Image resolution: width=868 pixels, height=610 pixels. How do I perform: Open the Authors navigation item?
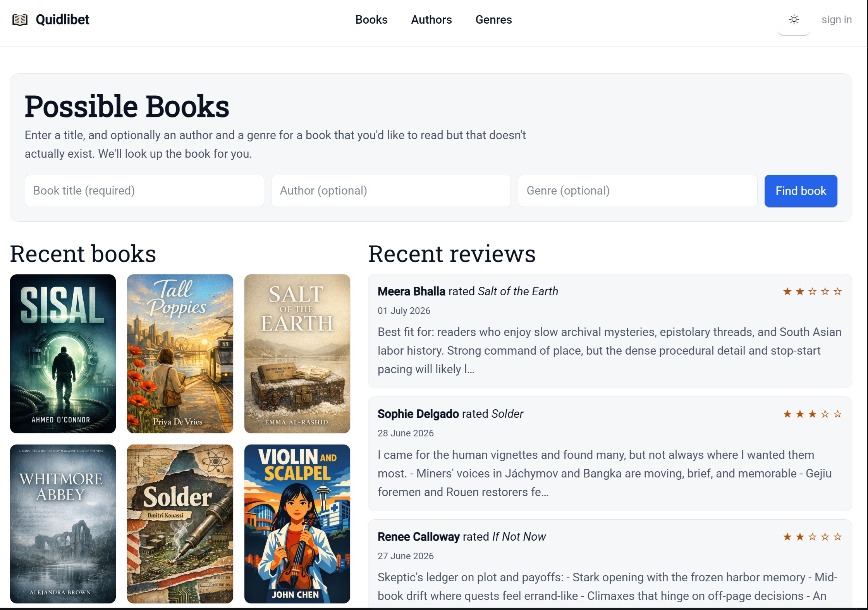point(431,20)
